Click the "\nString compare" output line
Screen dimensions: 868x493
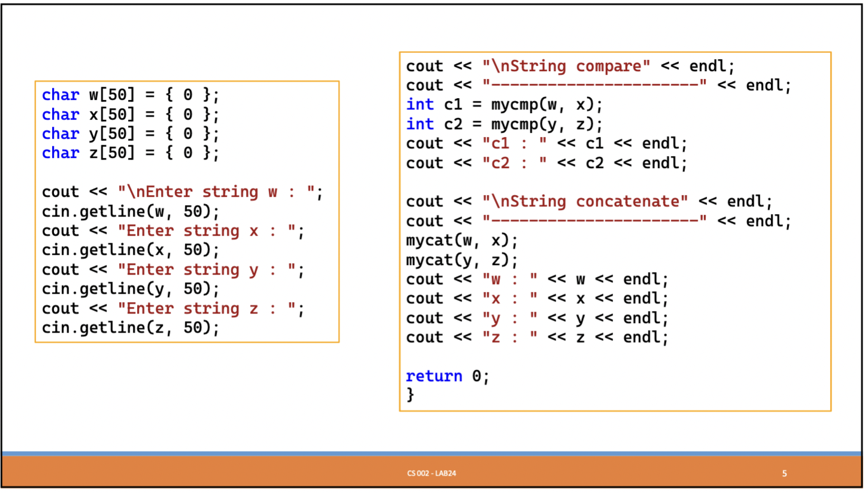tap(569, 66)
